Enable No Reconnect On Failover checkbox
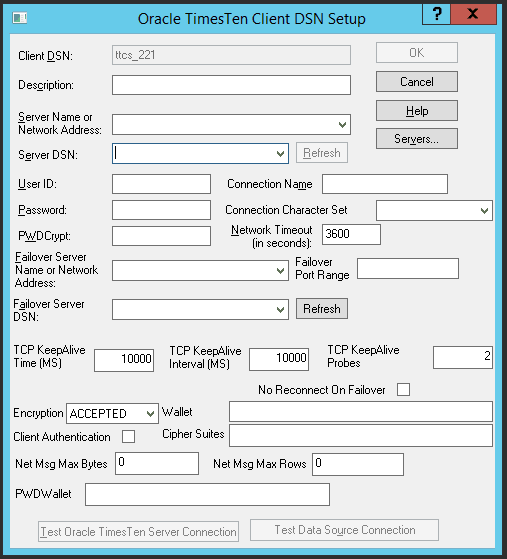The height and width of the screenshot is (559, 507). point(403,389)
